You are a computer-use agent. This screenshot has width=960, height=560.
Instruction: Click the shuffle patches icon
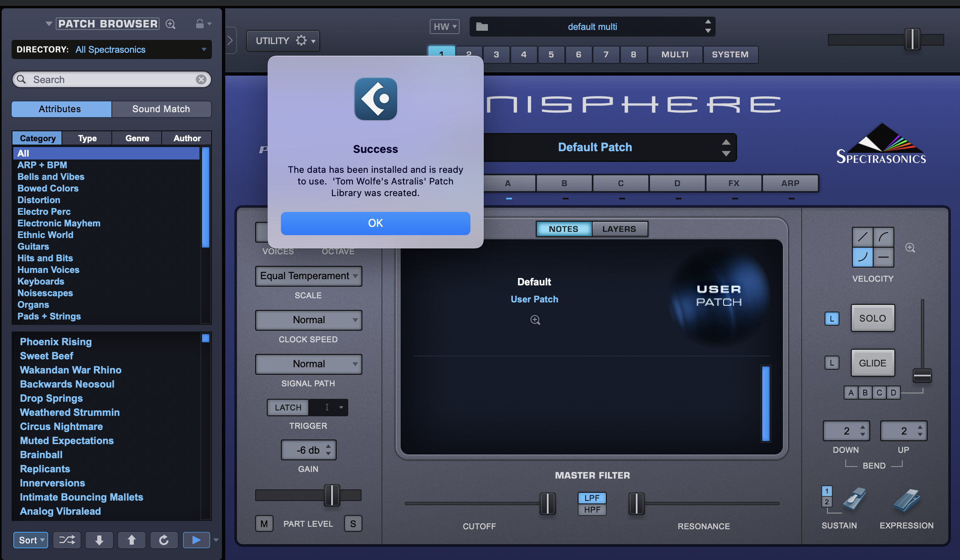[x=67, y=540]
